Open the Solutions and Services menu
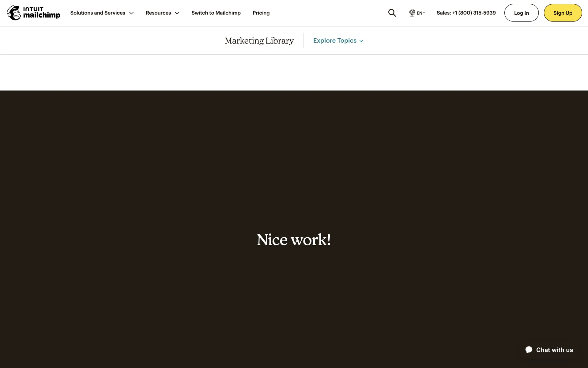This screenshot has height=368, width=588. pyautogui.click(x=98, y=13)
